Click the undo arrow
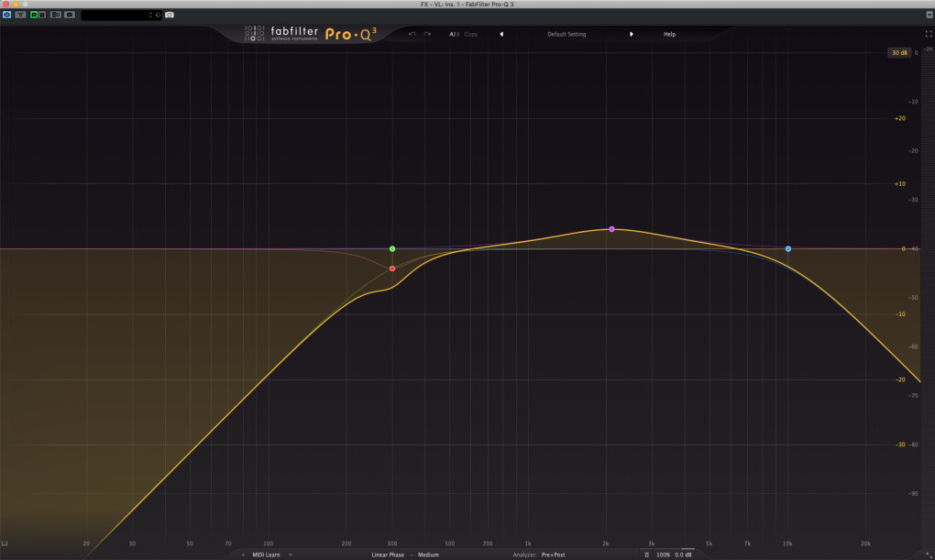Image resolution: width=935 pixels, height=560 pixels. click(412, 34)
